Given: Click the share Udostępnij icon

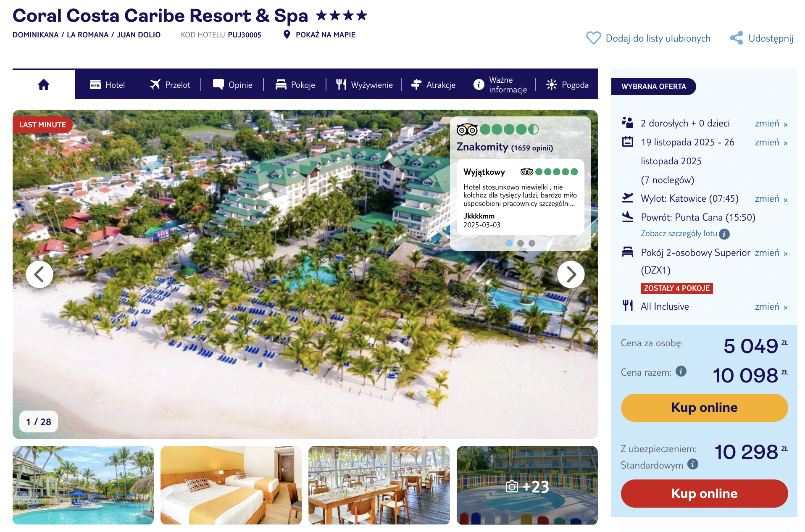Looking at the screenshot, I should [737, 38].
